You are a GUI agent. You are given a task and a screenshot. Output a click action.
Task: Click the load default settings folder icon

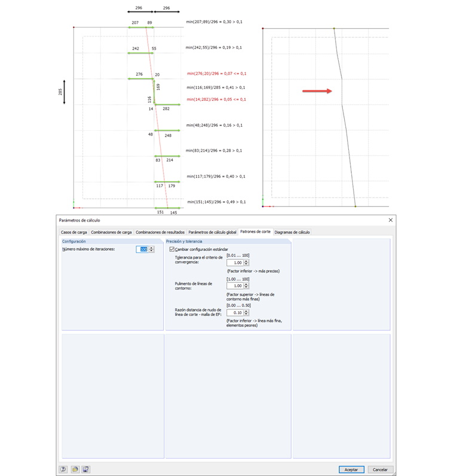pyautogui.click(x=75, y=469)
